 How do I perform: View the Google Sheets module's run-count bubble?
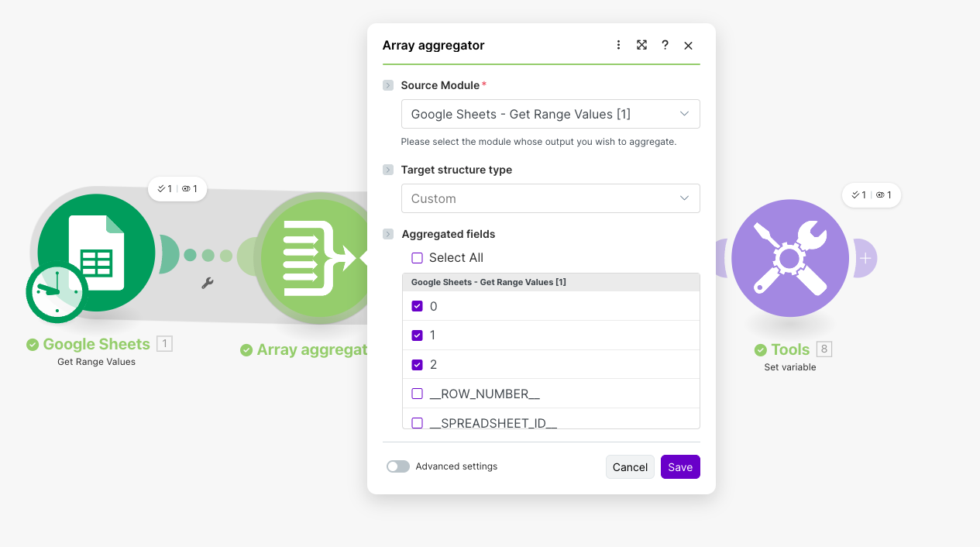(177, 188)
